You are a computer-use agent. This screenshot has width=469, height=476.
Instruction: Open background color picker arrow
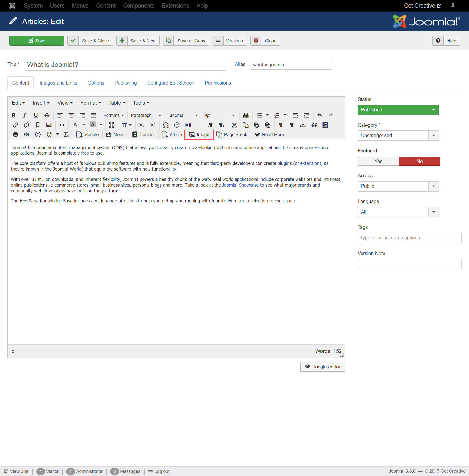(x=101, y=125)
